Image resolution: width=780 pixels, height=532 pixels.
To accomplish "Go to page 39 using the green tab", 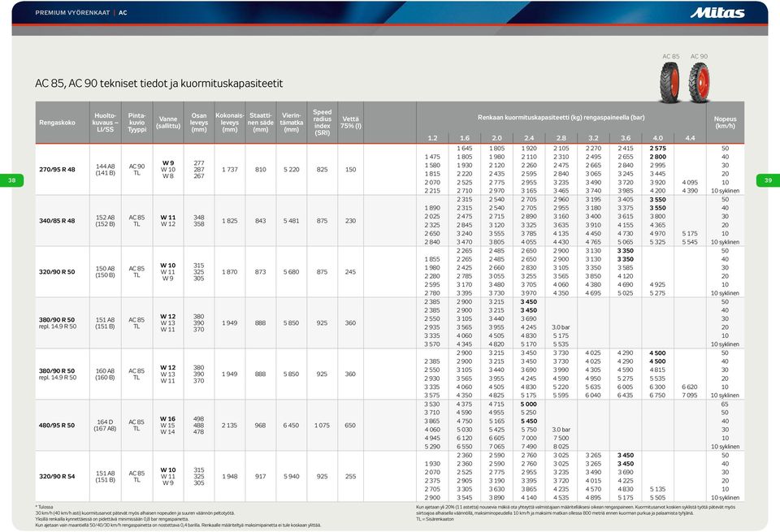I will (x=768, y=180).
